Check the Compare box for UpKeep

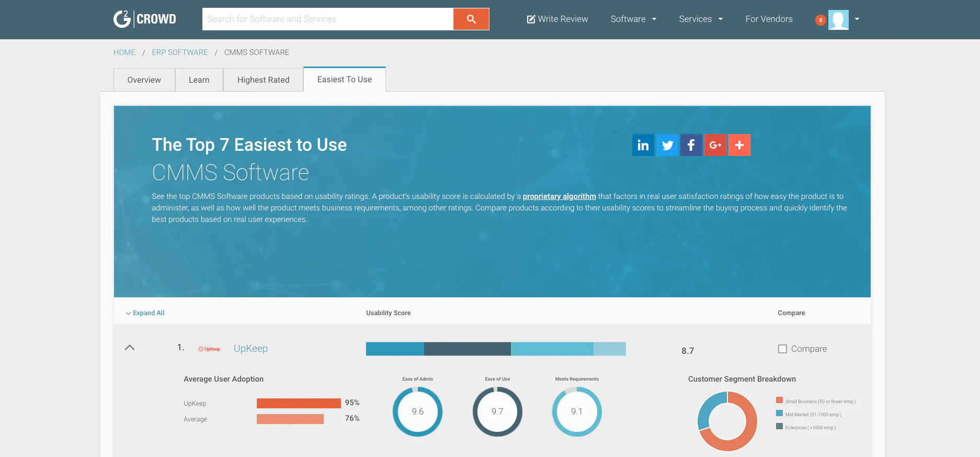(x=782, y=349)
